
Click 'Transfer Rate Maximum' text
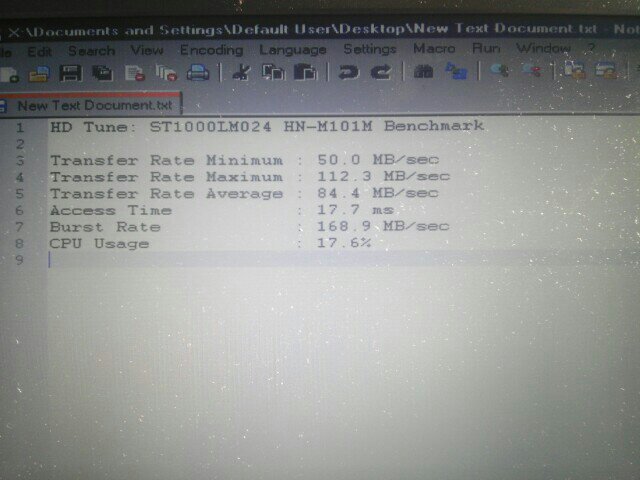pyautogui.click(x=167, y=177)
